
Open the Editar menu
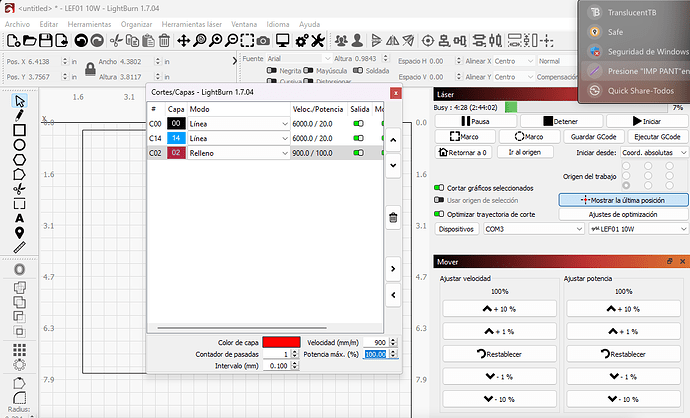(49, 24)
